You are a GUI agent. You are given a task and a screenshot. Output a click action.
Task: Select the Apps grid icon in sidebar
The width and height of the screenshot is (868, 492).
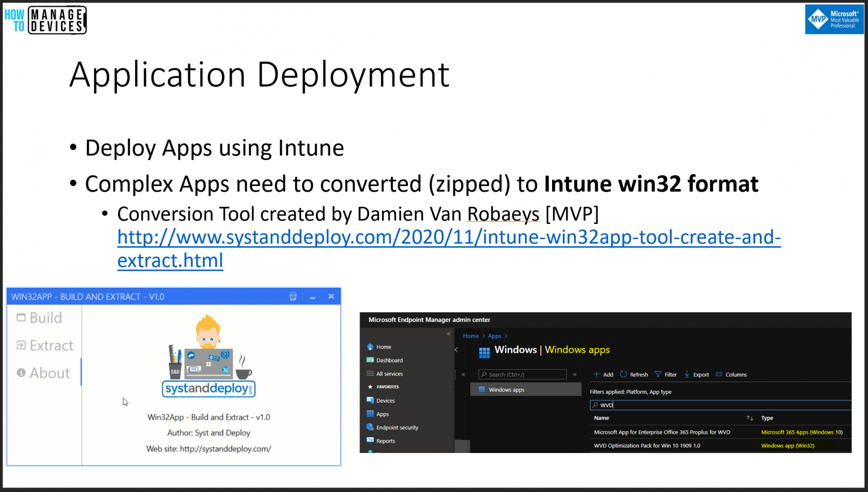pos(370,413)
